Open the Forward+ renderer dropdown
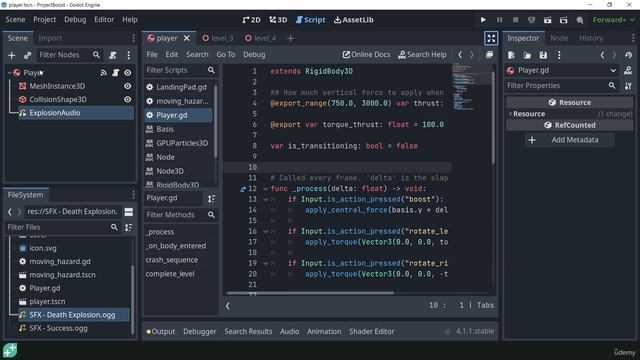Screen dimensions: 640x360 613,20
